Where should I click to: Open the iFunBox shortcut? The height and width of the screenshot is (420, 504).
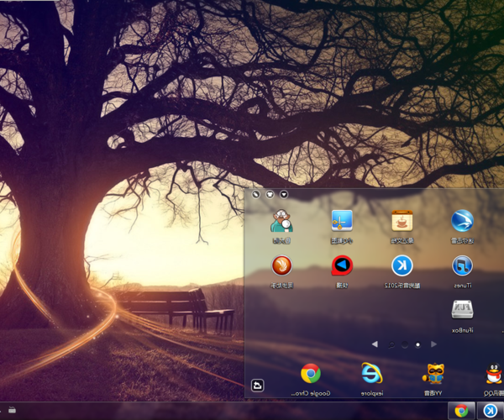[x=461, y=311]
